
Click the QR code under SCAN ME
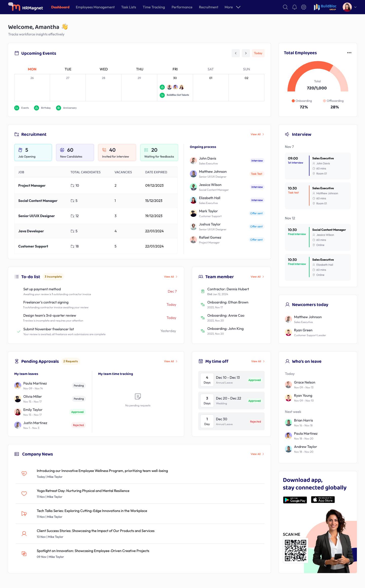pyautogui.click(x=296, y=551)
